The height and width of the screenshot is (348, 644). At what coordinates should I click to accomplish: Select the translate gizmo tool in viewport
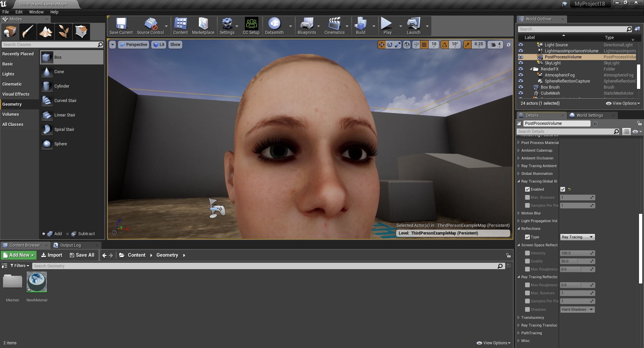click(x=381, y=45)
